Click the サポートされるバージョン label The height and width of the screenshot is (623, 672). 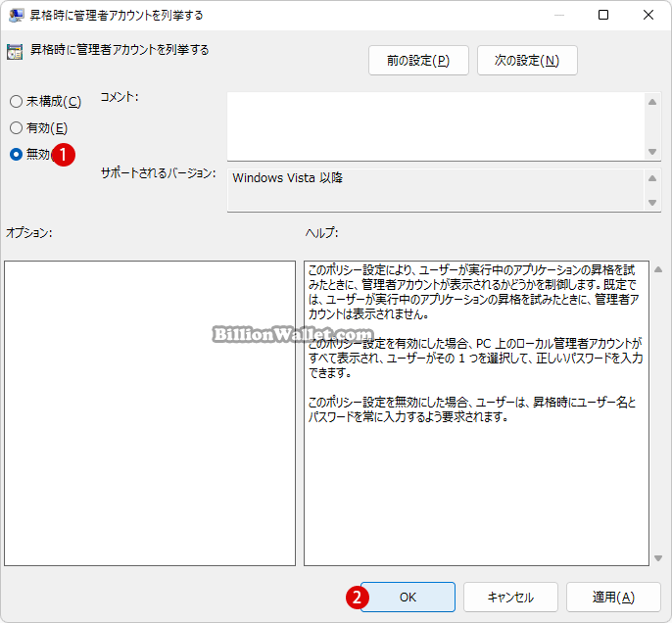158,173
